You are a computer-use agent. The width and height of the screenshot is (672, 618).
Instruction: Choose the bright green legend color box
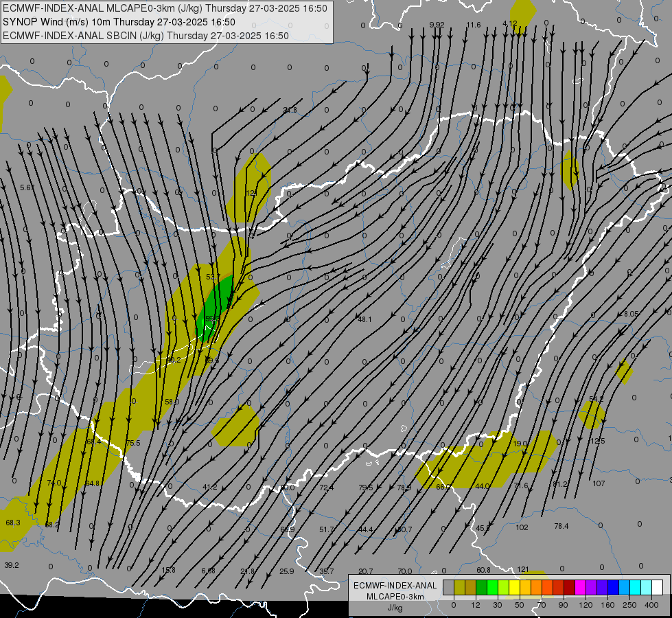492,587
